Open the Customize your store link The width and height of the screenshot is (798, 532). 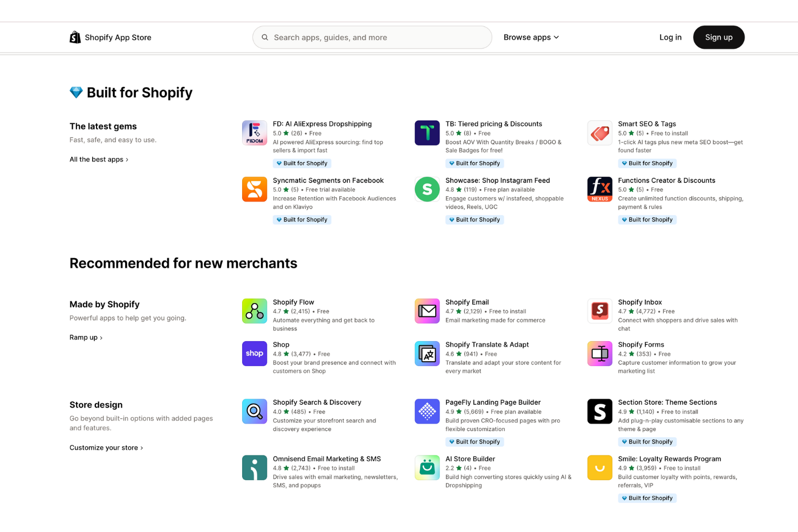[x=106, y=447]
